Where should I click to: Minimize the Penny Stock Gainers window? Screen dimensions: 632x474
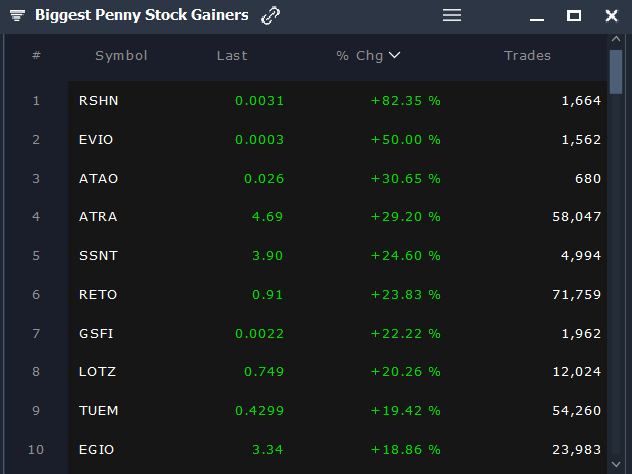tap(537, 17)
